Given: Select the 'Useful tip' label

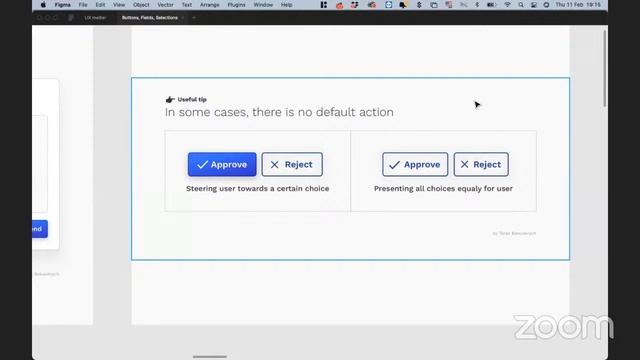Looking at the screenshot, I should [192, 100].
